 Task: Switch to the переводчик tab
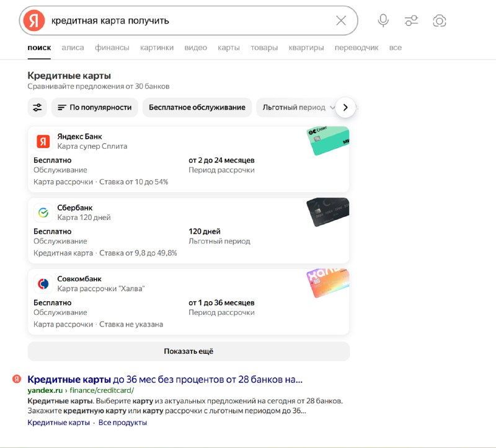click(x=356, y=48)
